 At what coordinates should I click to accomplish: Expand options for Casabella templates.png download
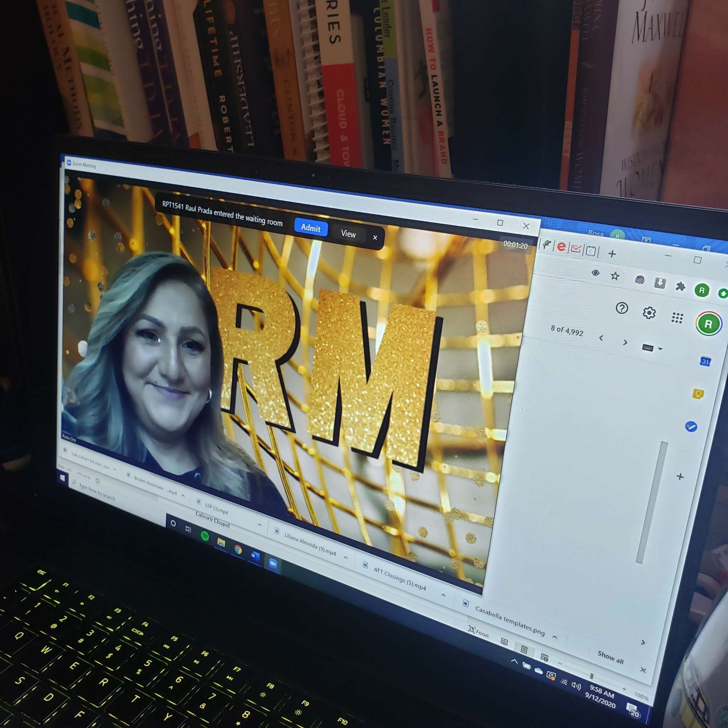[555, 637]
